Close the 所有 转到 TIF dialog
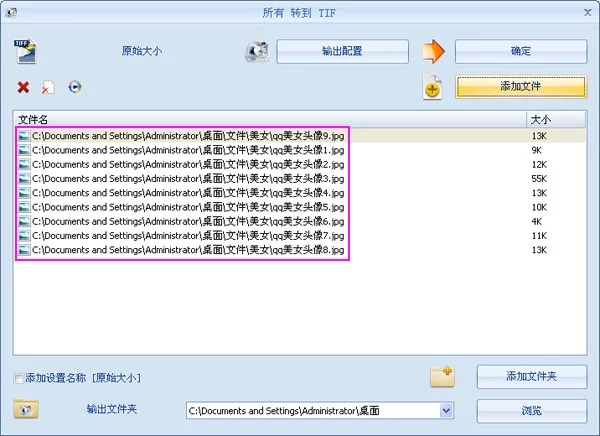Image resolution: width=600 pixels, height=436 pixels. click(588, 13)
